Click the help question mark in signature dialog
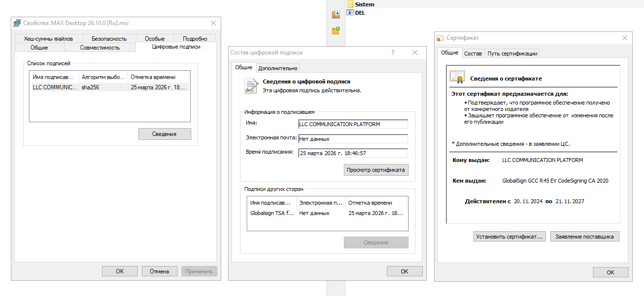 pyautogui.click(x=392, y=53)
